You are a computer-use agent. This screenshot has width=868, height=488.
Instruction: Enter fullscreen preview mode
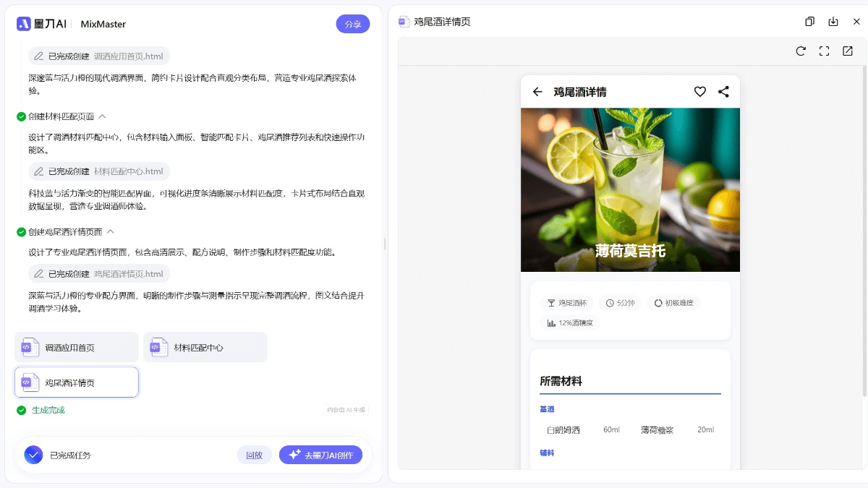(824, 51)
